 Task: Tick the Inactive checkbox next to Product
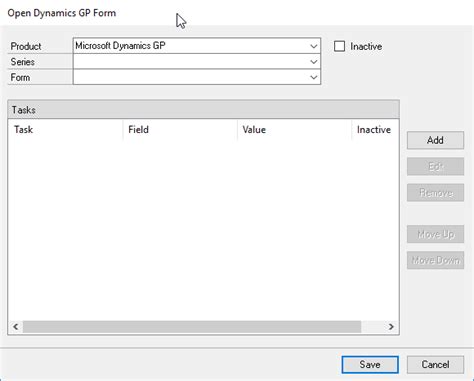click(339, 46)
